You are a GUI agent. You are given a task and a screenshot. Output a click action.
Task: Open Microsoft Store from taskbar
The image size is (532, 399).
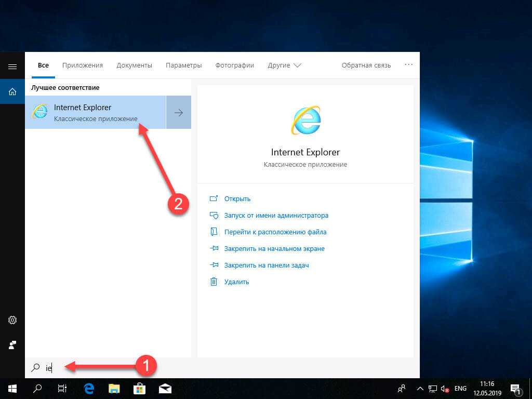(x=140, y=388)
